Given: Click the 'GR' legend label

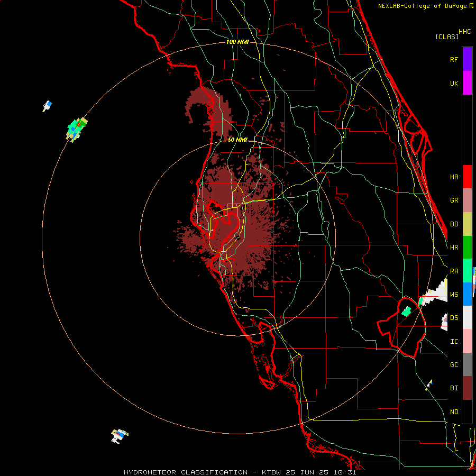Looking at the screenshot, I should [x=454, y=200].
